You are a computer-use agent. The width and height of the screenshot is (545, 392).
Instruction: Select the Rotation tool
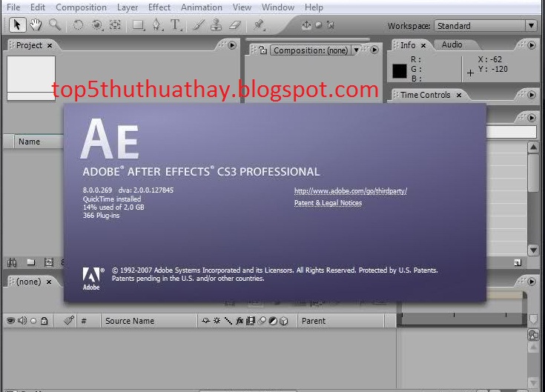point(78,25)
